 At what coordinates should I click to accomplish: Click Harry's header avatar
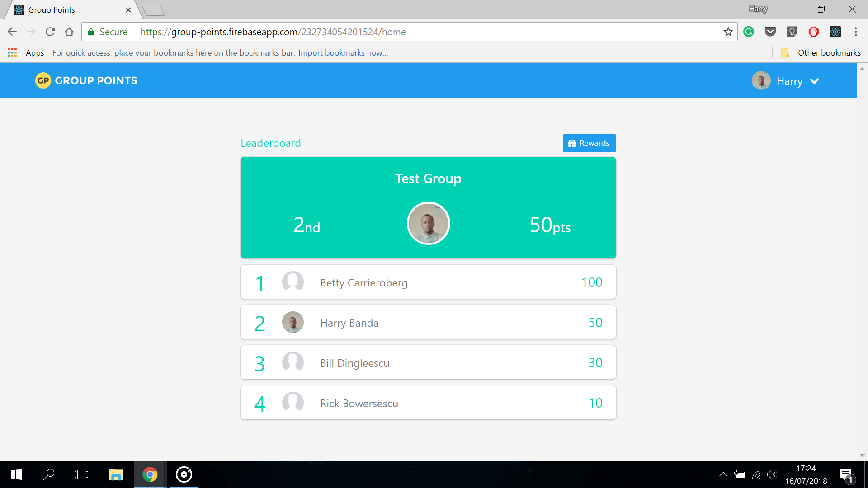point(761,81)
